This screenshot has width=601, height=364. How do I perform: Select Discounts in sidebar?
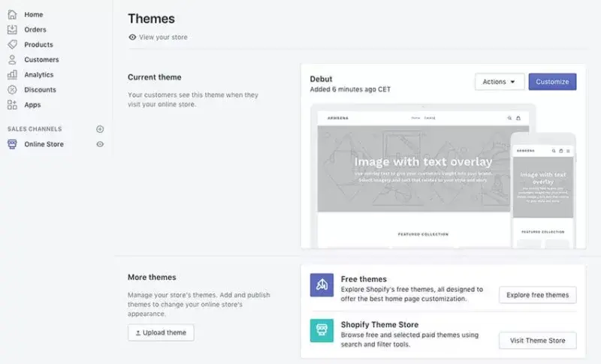[x=40, y=89]
